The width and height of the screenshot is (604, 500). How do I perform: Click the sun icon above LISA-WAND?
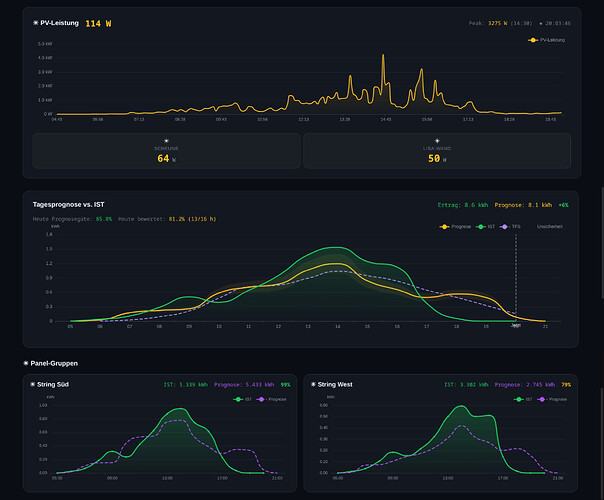[437, 141]
